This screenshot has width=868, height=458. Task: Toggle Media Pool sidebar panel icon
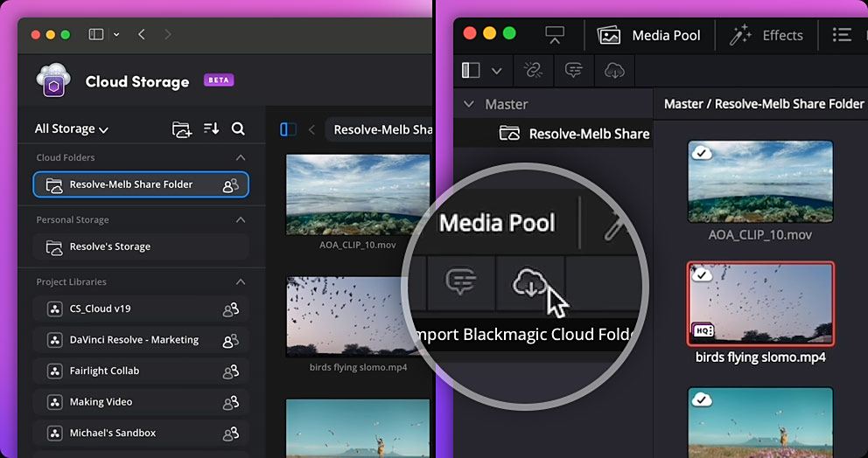click(x=471, y=70)
